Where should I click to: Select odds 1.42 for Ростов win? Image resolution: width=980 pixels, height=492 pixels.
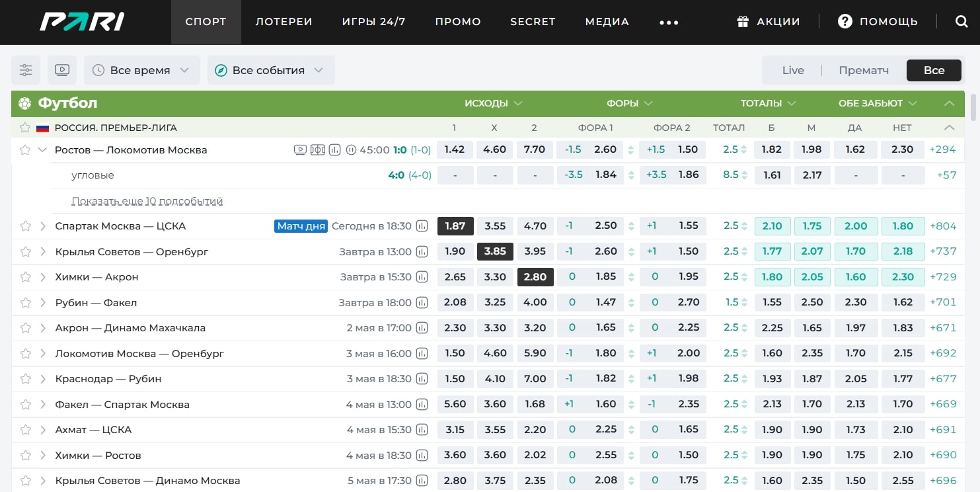point(455,149)
